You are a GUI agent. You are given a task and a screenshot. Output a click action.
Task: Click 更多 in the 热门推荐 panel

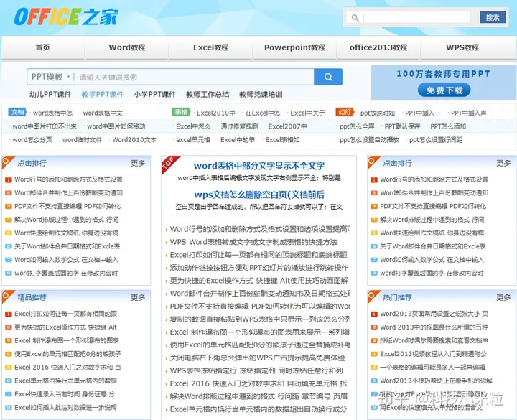pyautogui.click(x=503, y=297)
